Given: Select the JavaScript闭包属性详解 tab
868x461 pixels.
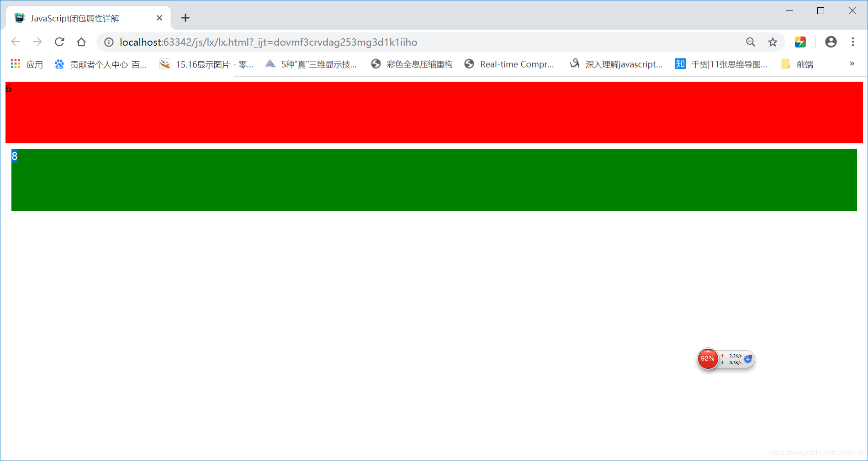Looking at the screenshot, I should 88,18.
